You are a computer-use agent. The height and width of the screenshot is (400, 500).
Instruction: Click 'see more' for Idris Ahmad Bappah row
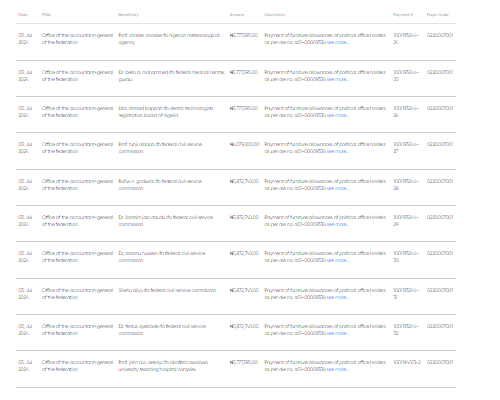[x=338, y=115]
